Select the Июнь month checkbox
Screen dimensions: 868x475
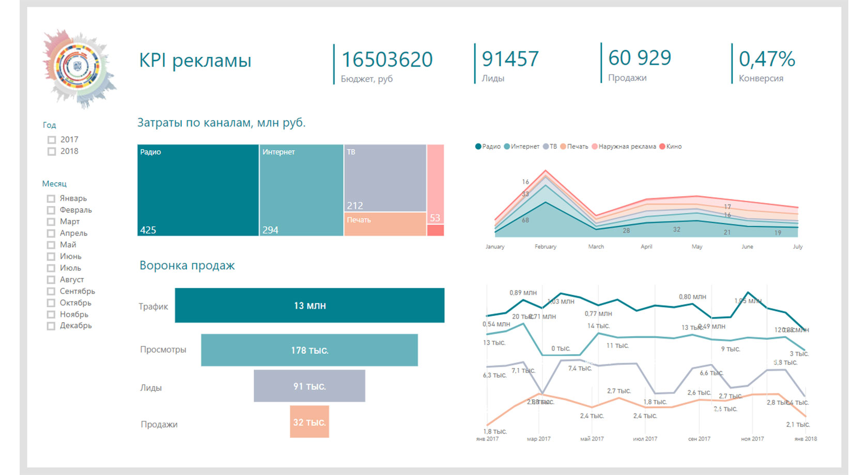(x=51, y=257)
